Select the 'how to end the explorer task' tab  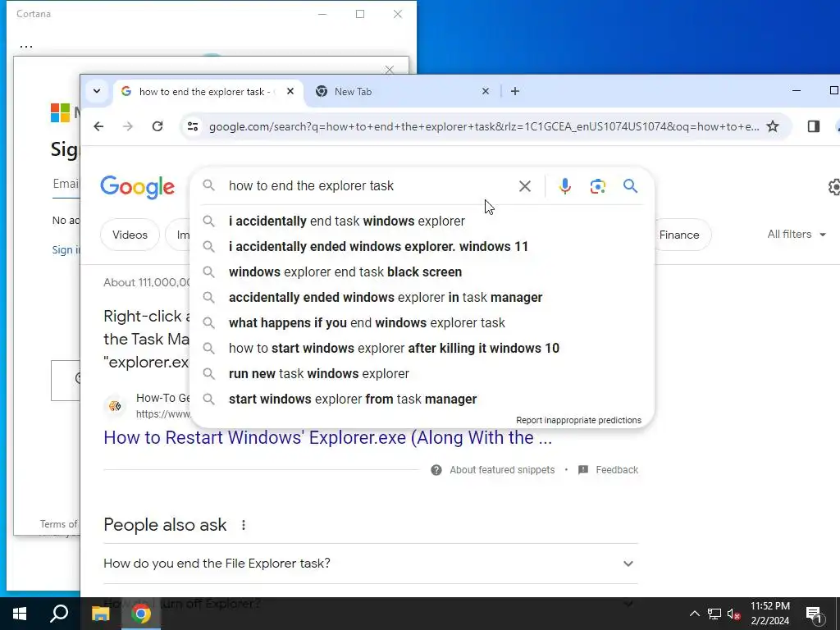[208, 91]
